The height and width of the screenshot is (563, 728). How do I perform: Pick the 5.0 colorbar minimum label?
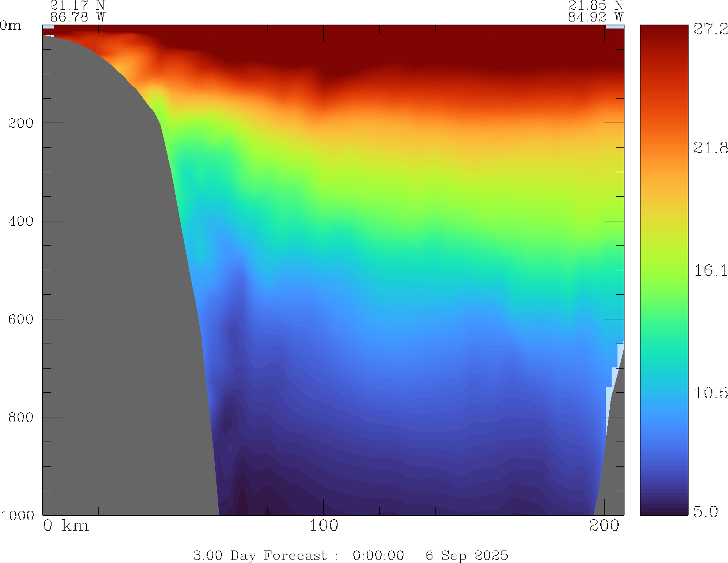tap(705, 511)
